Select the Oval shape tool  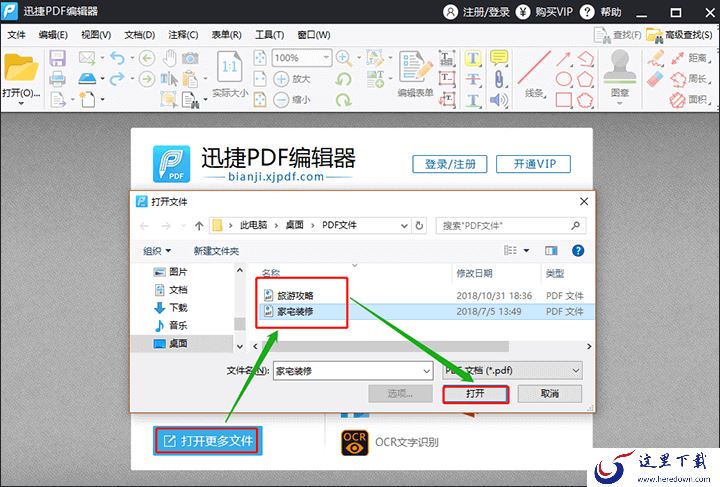[x=564, y=79]
